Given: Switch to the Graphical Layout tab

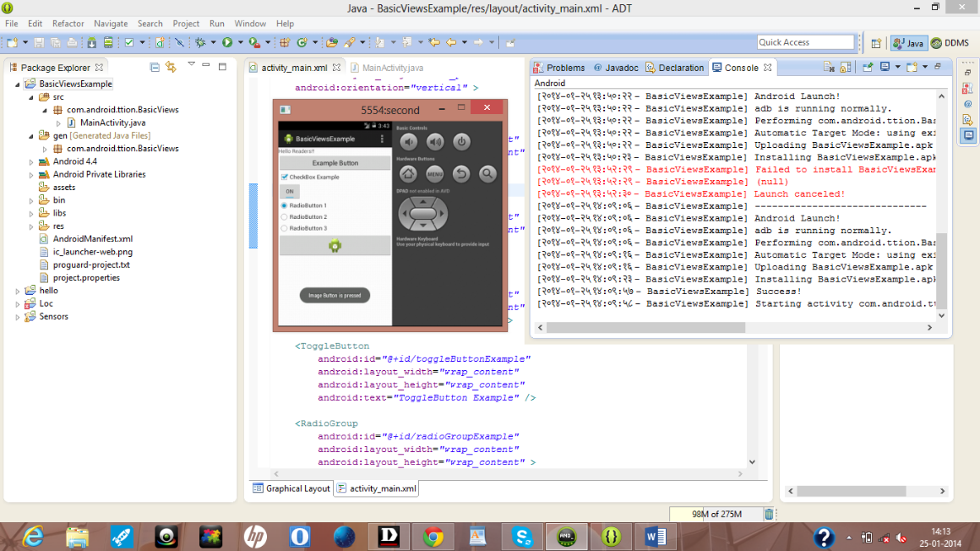Looking at the screenshot, I should click(291, 488).
